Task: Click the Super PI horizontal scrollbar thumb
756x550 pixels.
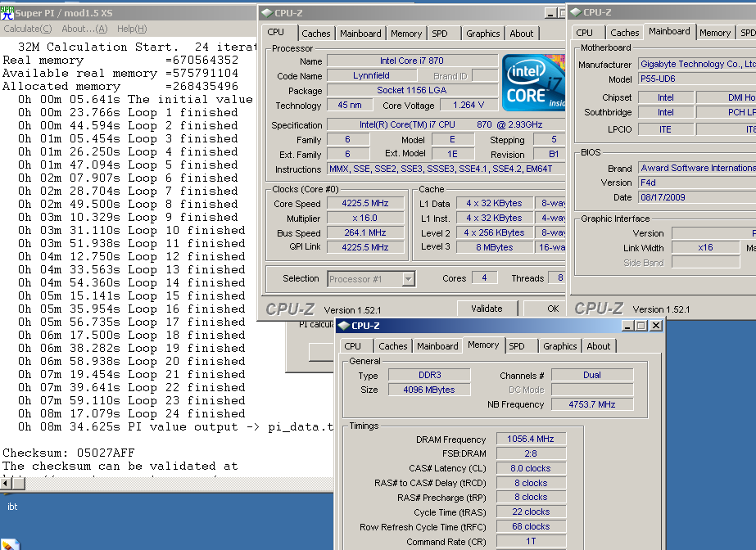Action: (18, 483)
